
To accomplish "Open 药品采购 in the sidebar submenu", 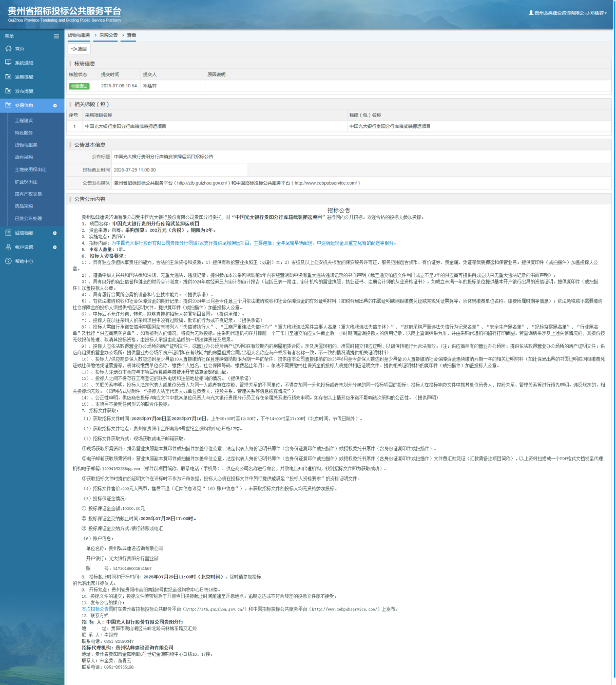I will [24, 206].
